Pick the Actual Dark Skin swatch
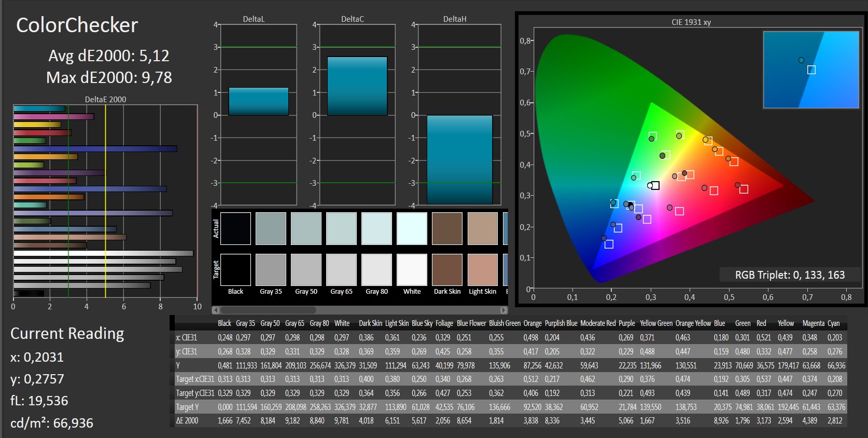The width and height of the screenshot is (868, 438). (447, 228)
